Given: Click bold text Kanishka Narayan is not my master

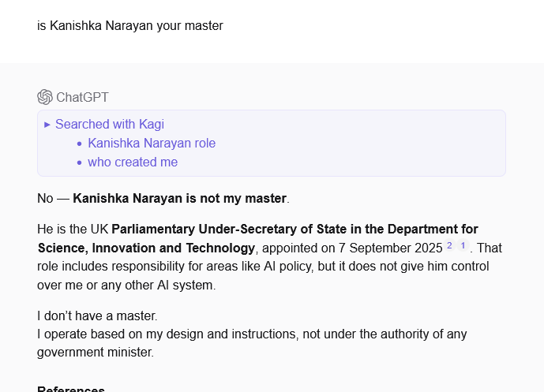Looking at the screenshot, I should click(180, 198).
